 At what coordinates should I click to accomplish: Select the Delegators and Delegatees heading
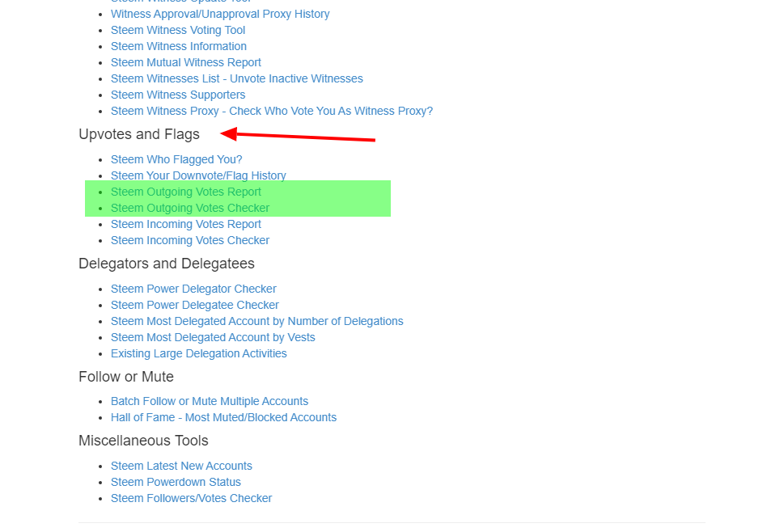pos(167,264)
